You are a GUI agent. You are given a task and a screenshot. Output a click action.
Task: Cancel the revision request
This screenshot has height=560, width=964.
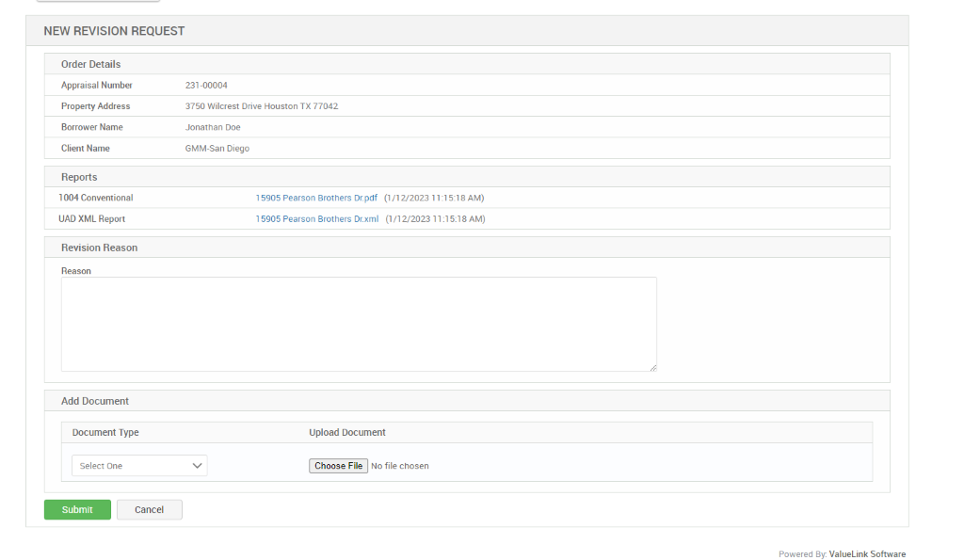tap(149, 509)
